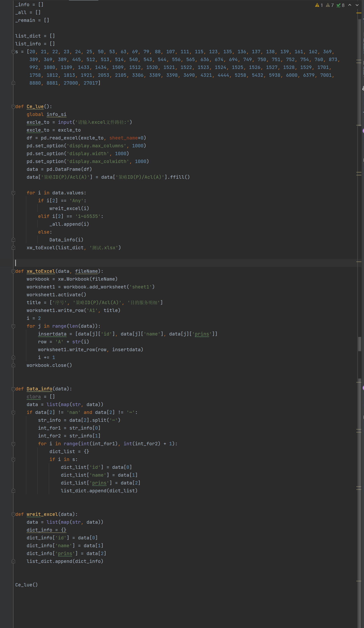Click 'row = 'A' + str(i)' line

click(63, 342)
